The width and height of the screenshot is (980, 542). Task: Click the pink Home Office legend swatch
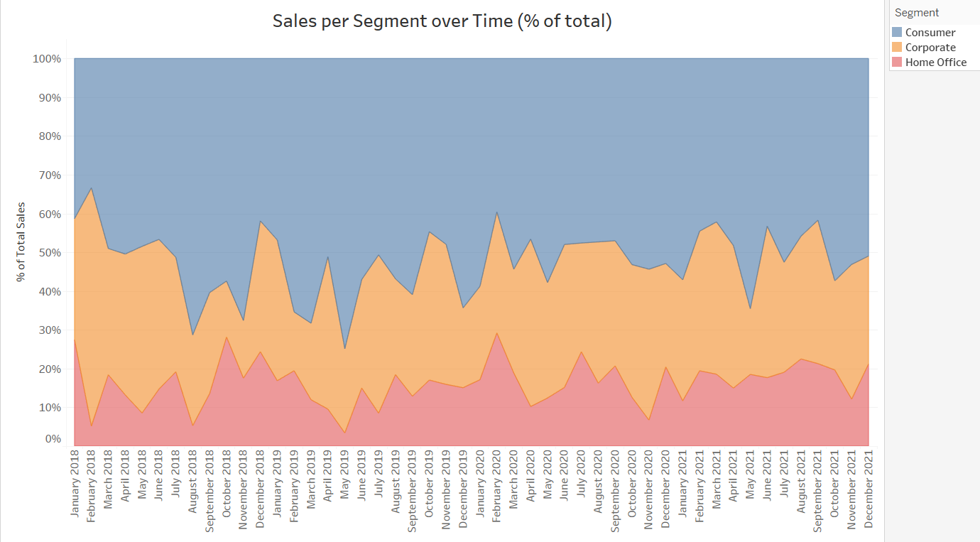tap(897, 63)
